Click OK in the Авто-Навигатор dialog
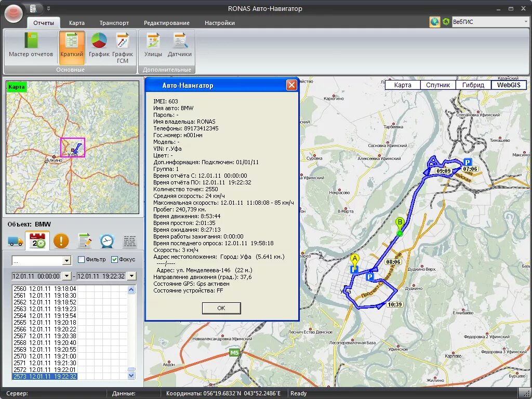532x399 pixels. 221,308
